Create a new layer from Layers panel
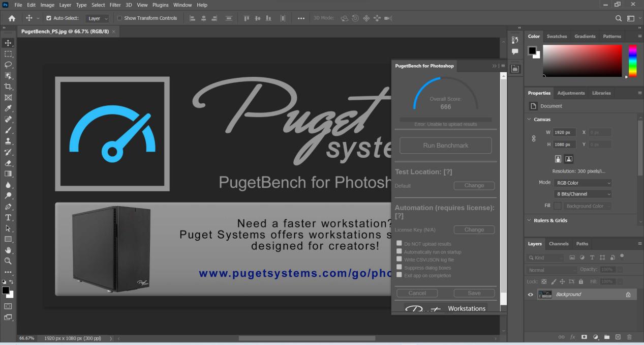The image size is (644, 345). [x=618, y=337]
